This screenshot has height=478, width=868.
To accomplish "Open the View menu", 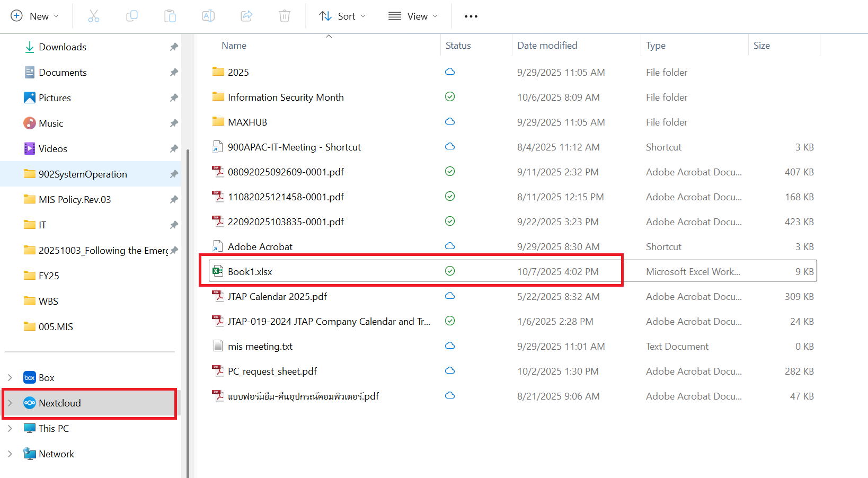I will click(x=413, y=16).
